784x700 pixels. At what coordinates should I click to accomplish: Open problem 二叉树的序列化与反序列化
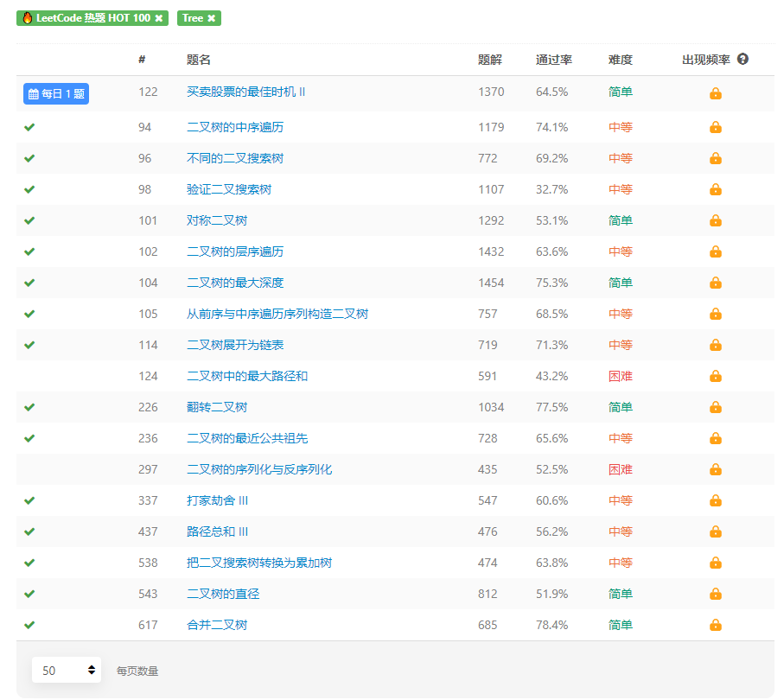pyautogui.click(x=259, y=469)
